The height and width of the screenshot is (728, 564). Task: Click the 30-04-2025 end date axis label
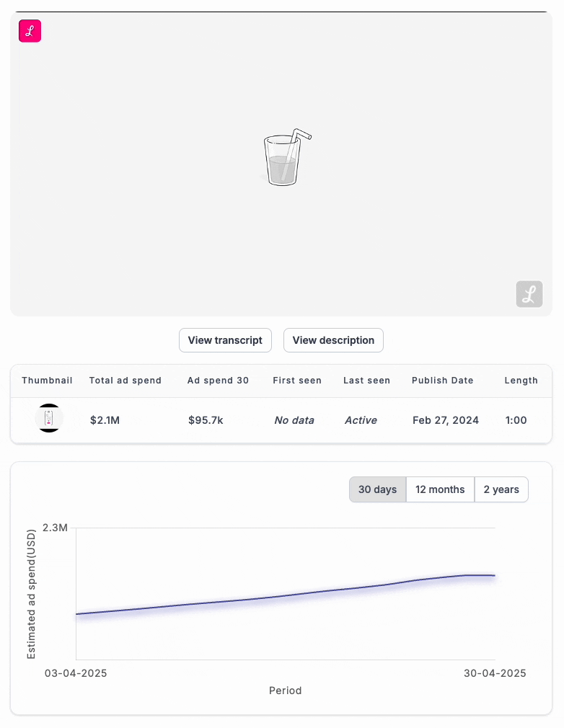click(494, 673)
